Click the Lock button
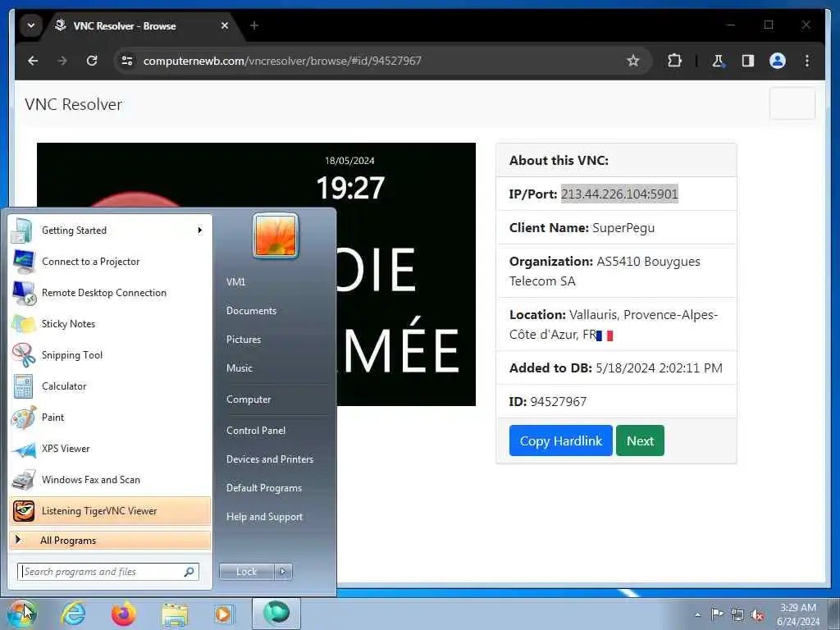 pos(246,572)
